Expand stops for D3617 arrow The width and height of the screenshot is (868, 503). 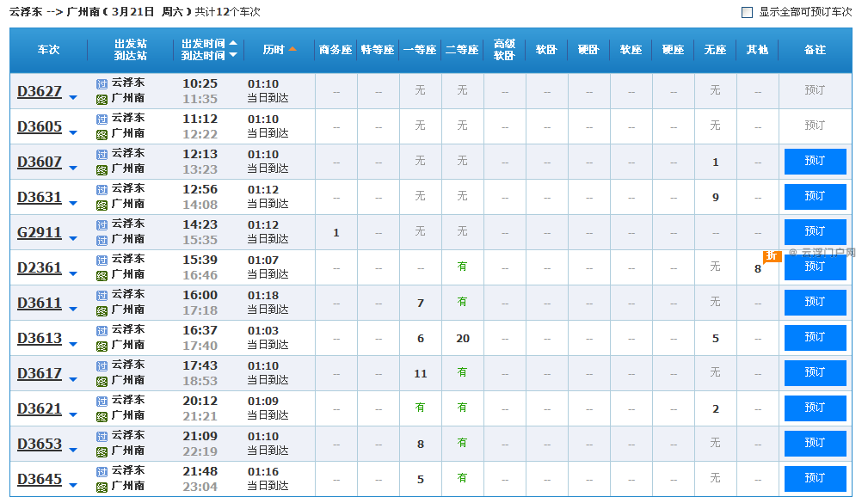coord(73,379)
